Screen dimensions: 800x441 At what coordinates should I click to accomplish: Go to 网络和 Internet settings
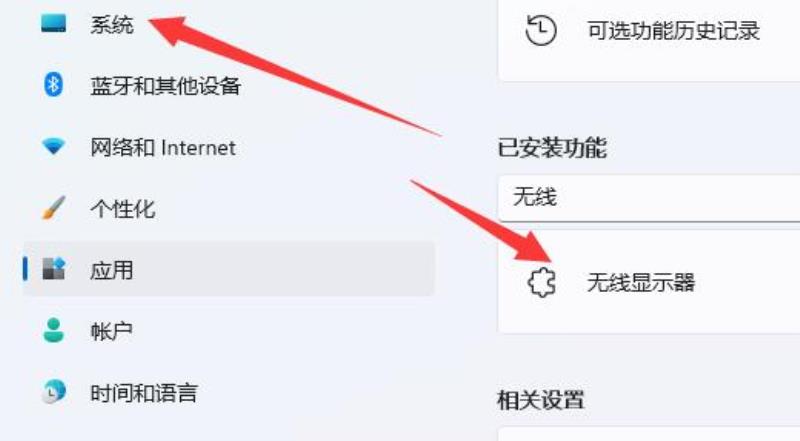(163, 148)
